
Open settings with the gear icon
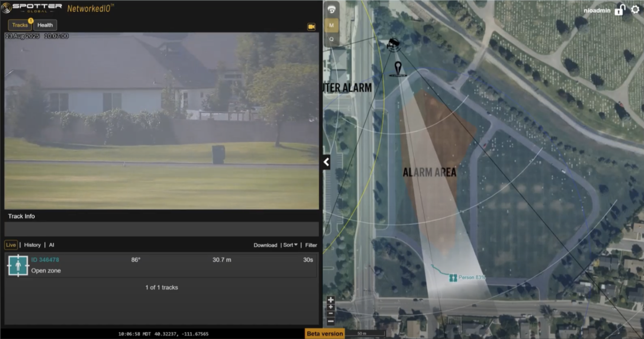point(635,10)
